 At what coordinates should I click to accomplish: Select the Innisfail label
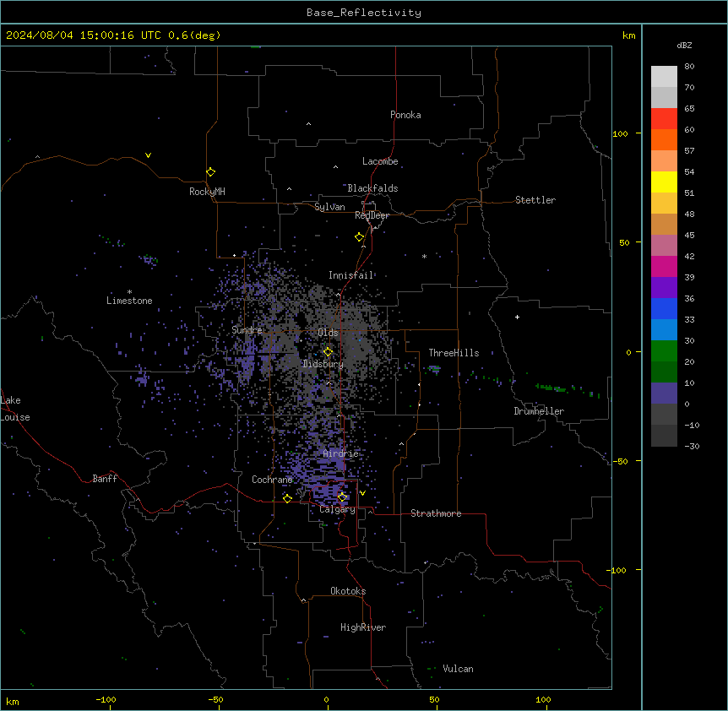pos(351,275)
